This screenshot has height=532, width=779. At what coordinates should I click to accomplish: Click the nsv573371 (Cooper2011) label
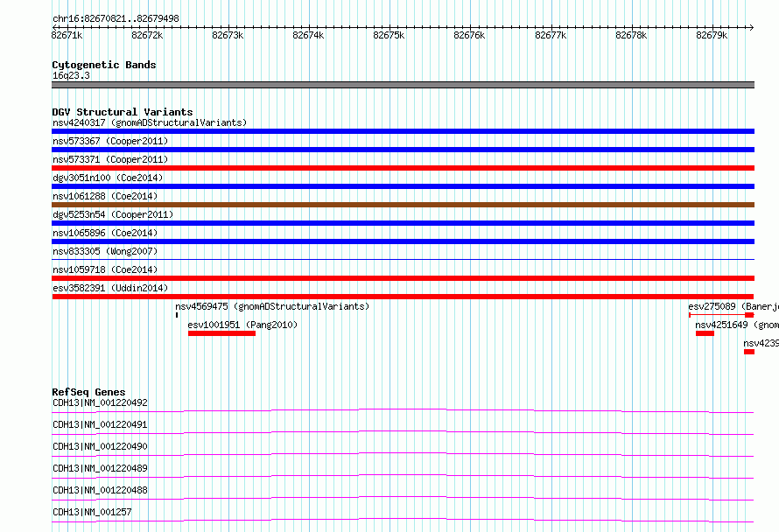point(110,159)
